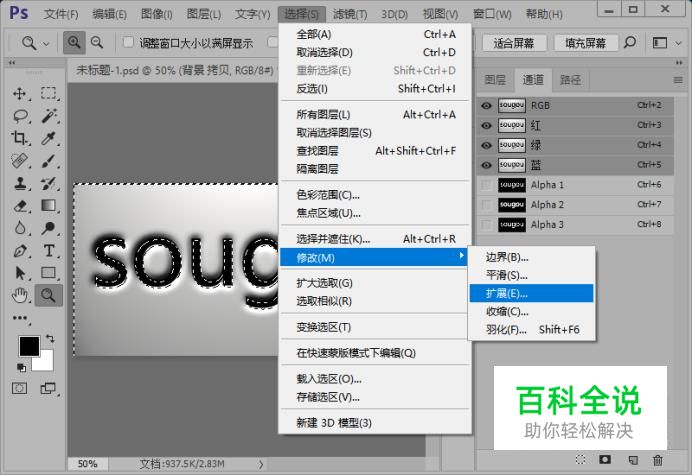The image size is (692, 475).
Task: Hide the Green (绿) channel eye
Action: coord(486,145)
